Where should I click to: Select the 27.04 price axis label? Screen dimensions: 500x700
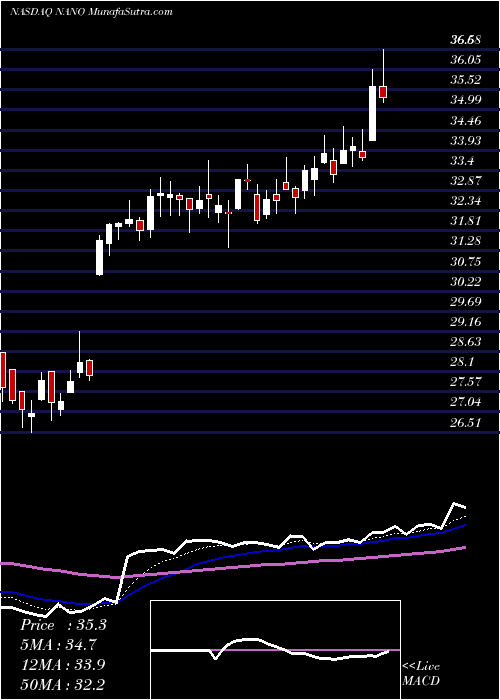coord(465,402)
